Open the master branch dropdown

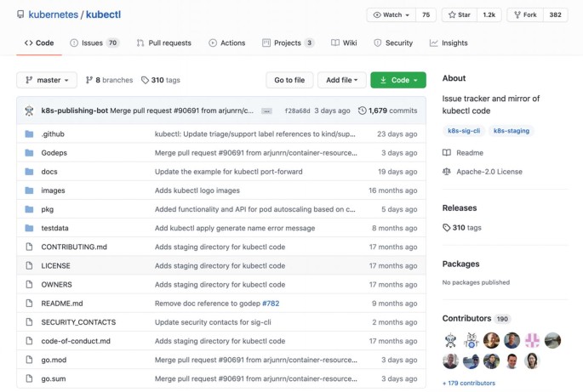(47, 80)
